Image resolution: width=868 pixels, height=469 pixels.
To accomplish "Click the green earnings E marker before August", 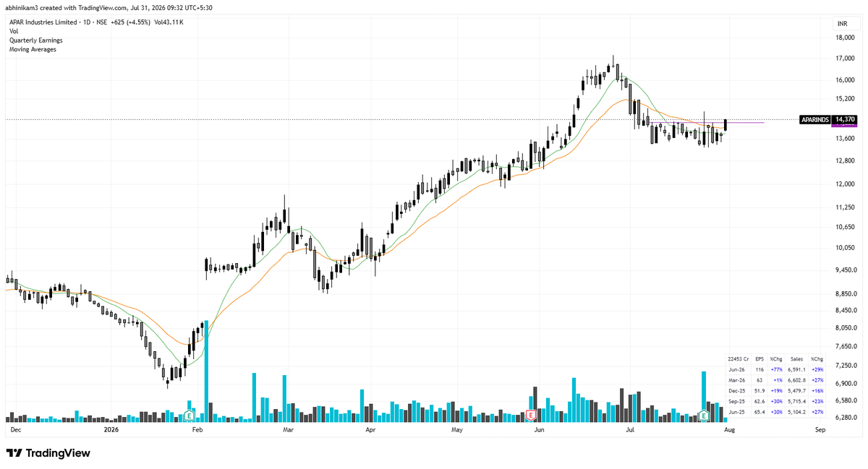I will (x=703, y=416).
